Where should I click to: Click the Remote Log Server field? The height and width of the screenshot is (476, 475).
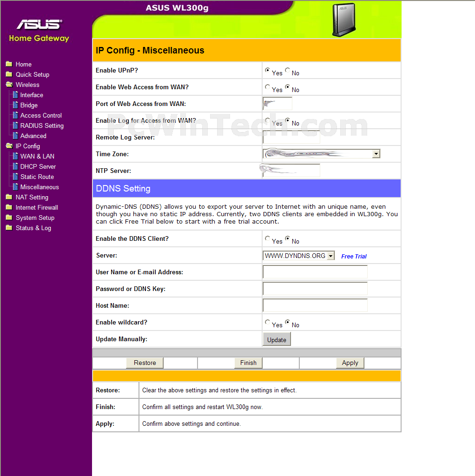tap(291, 137)
